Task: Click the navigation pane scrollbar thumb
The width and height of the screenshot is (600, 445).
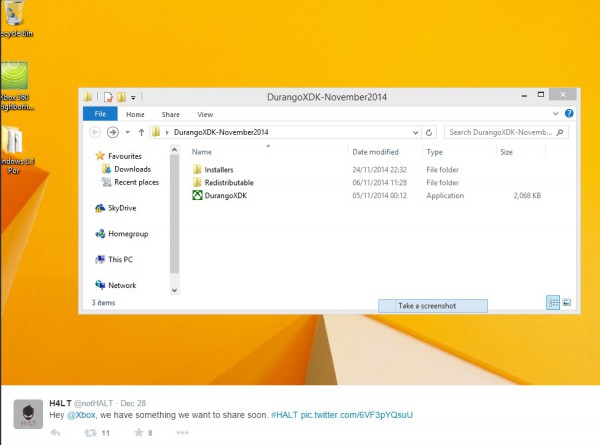Action: pyautogui.click(x=174, y=214)
